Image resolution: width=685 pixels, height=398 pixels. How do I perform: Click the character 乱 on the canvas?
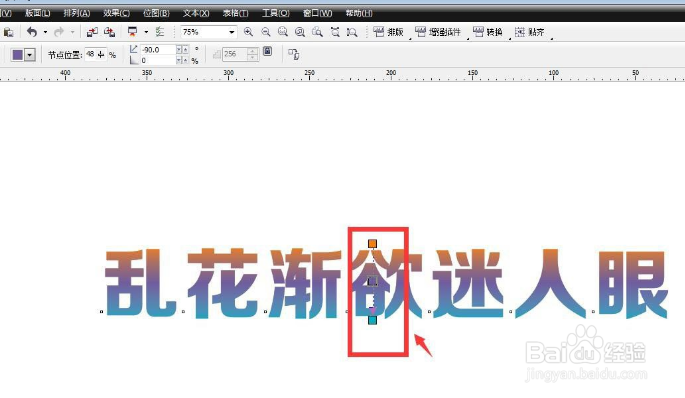click(x=140, y=283)
